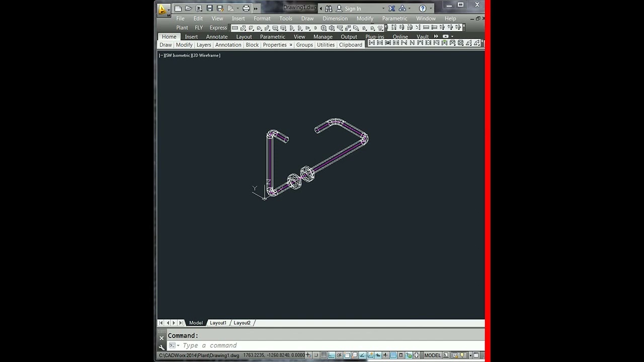Click Quick View Layouts status icon
The width and height of the screenshot is (644, 362).
pos(446,355)
